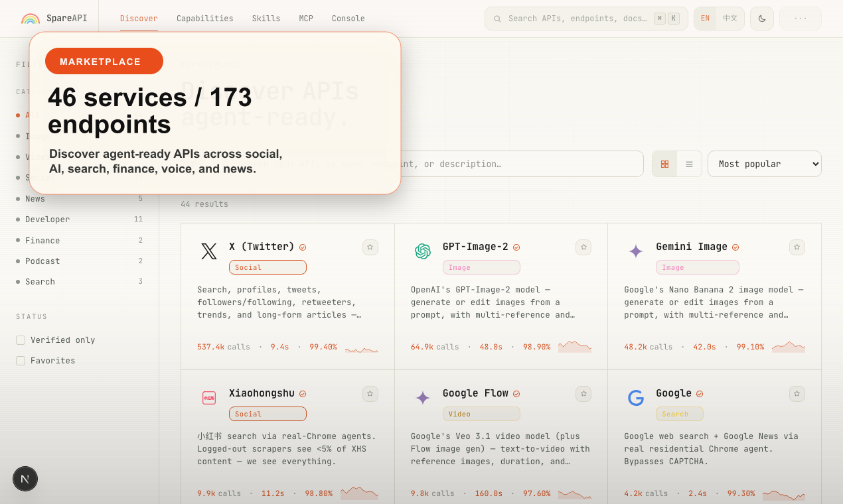Click the X (Twitter) logo icon
843x504 pixels.
[209, 251]
